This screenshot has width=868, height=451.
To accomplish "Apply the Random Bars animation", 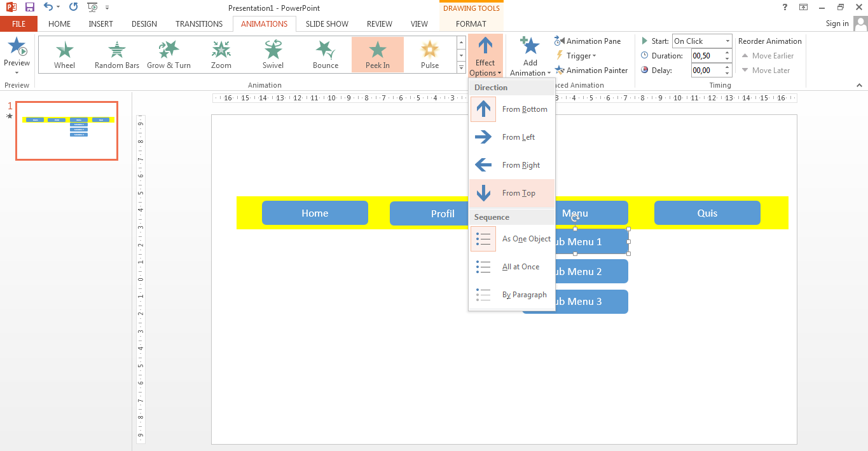I will (116, 54).
